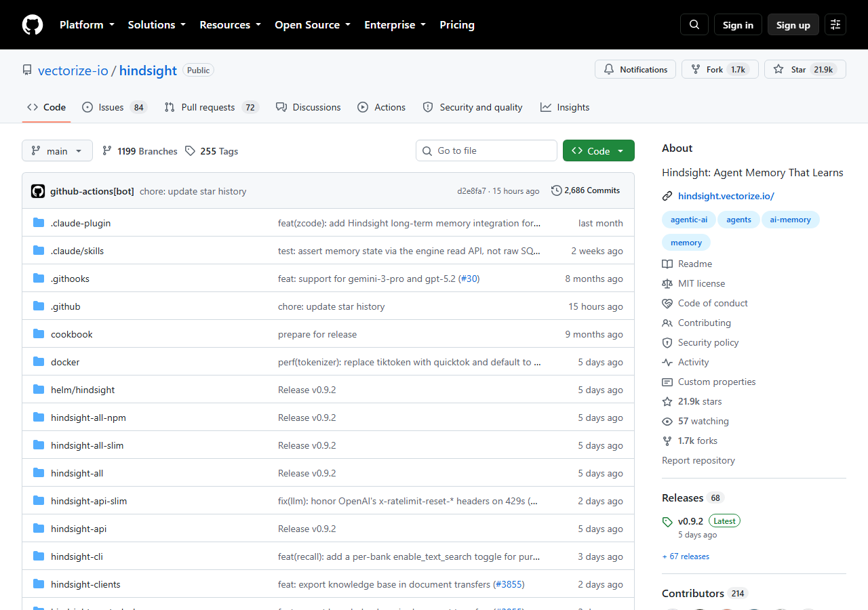Click the green tag icon beside v0.9.2
The width and height of the screenshot is (868, 610).
[x=667, y=522]
